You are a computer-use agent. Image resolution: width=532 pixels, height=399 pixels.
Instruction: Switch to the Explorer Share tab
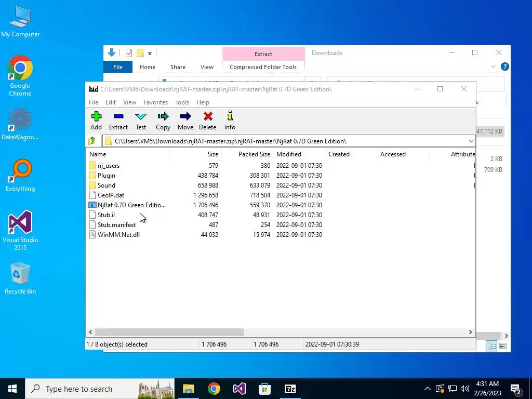[178, 67]
